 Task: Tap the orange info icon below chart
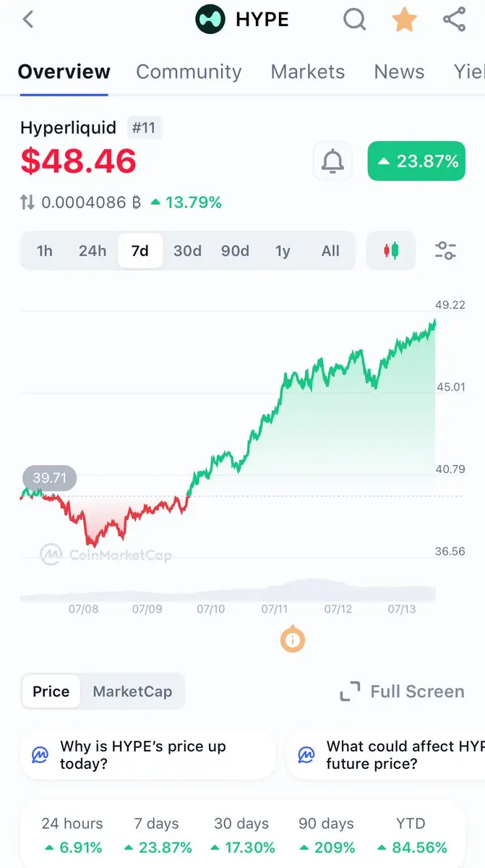(x=293, y=640)
